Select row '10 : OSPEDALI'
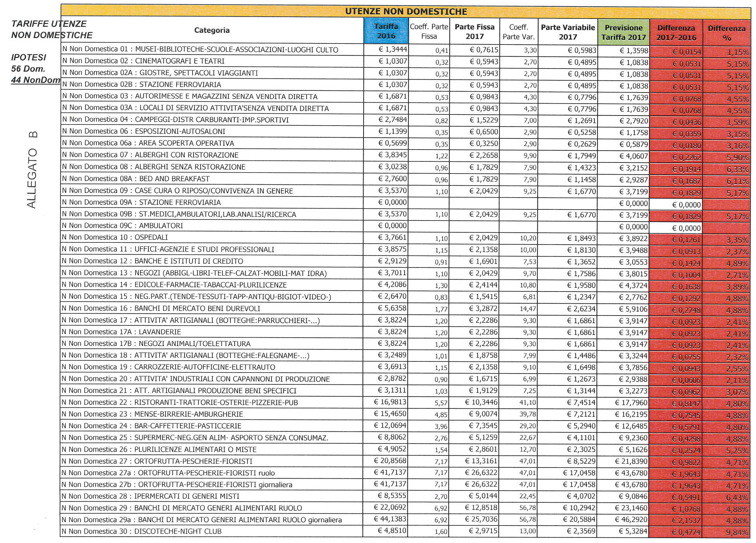This screenshot has height=543, width=756. (x=405, y=238)
